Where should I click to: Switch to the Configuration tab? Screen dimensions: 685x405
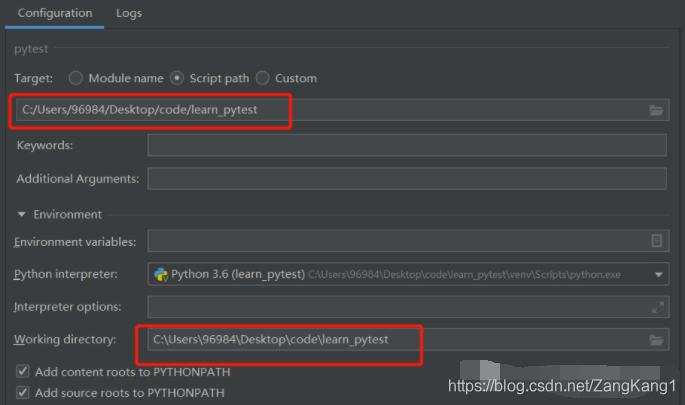coord(55,13)
